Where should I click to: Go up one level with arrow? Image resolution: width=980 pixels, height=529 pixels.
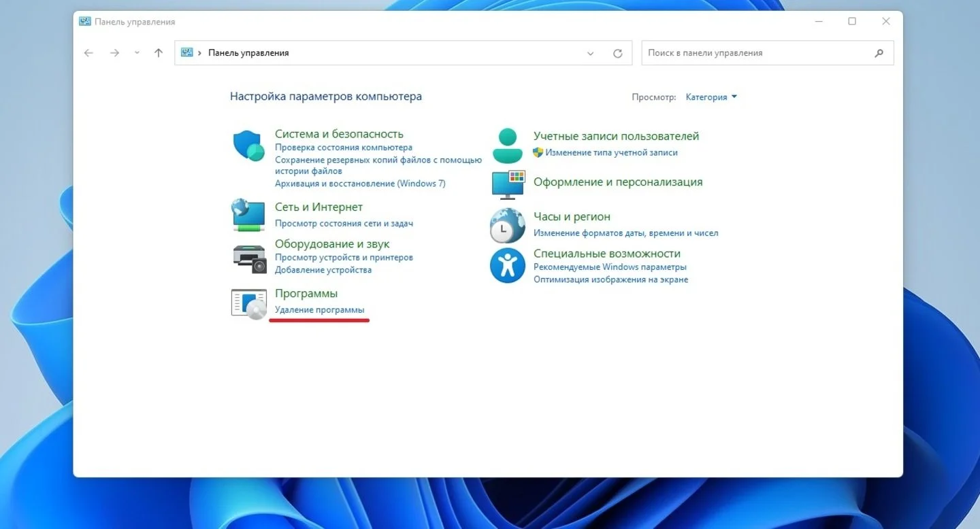(159, 53)
